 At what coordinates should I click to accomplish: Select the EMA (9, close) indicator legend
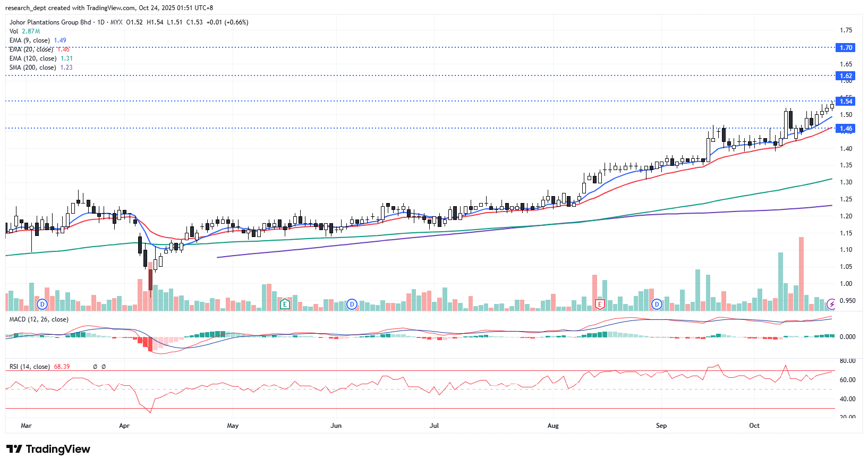point(30,40)
